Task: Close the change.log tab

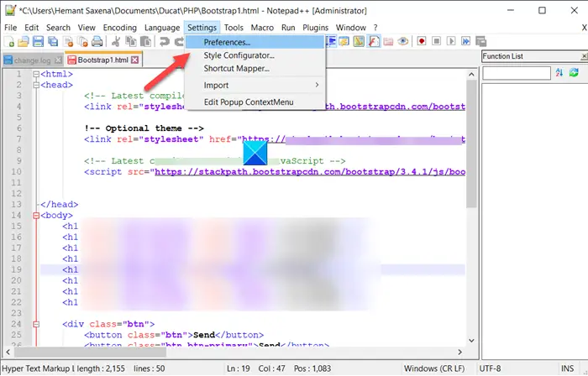Action: click(58, 60)
